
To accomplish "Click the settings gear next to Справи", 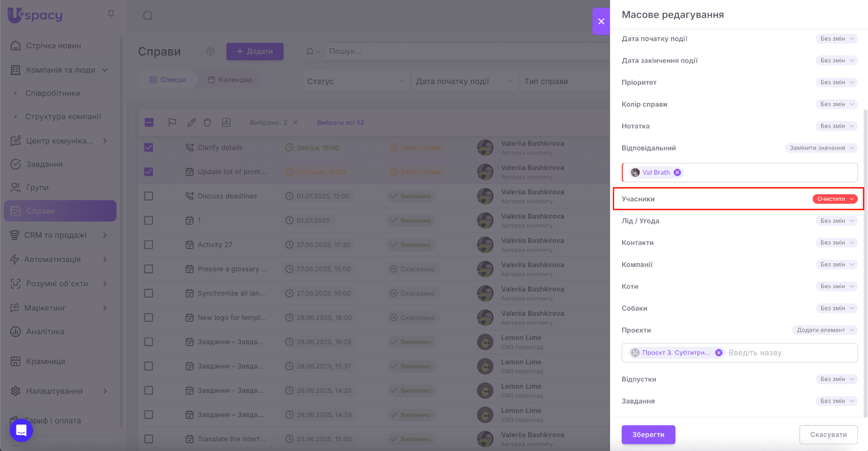I will [x=210, y=52].
